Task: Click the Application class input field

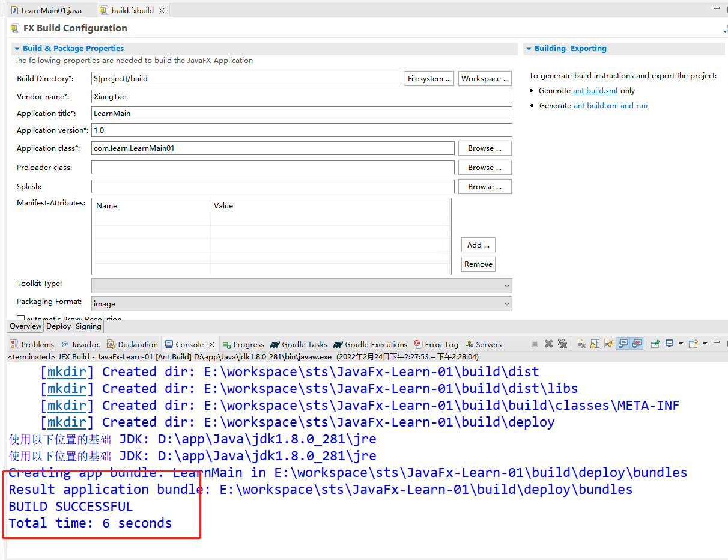Action: pyautogui.click(x=273, y=148)
